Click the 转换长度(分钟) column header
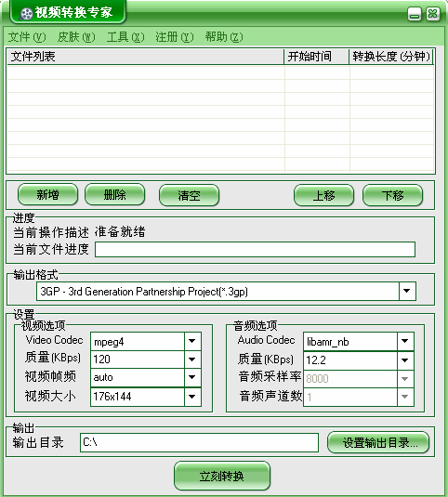This screenshot has width=448, height=497. coord(391,57)
